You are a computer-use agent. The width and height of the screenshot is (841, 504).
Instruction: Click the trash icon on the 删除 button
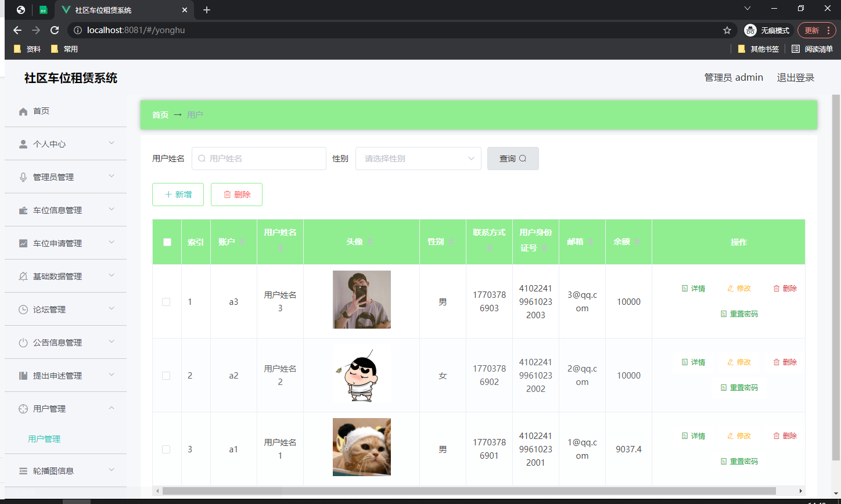pos(227,195)
